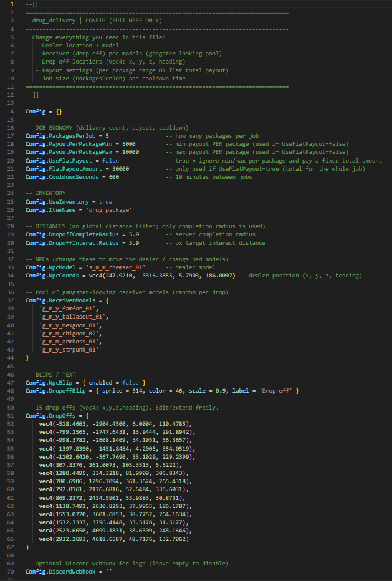
Task: Click the '-- Optional Discord webhook' comment
Action: (127, 564)
